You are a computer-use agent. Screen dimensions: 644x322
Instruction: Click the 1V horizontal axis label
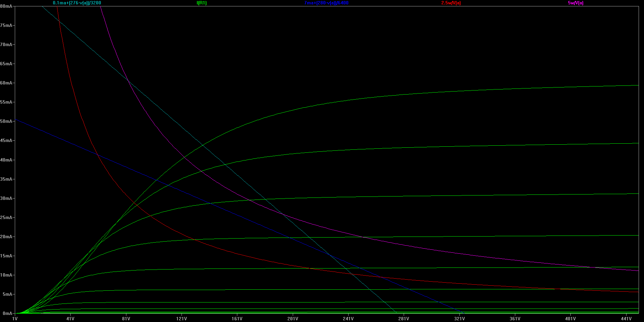point(15,319)
